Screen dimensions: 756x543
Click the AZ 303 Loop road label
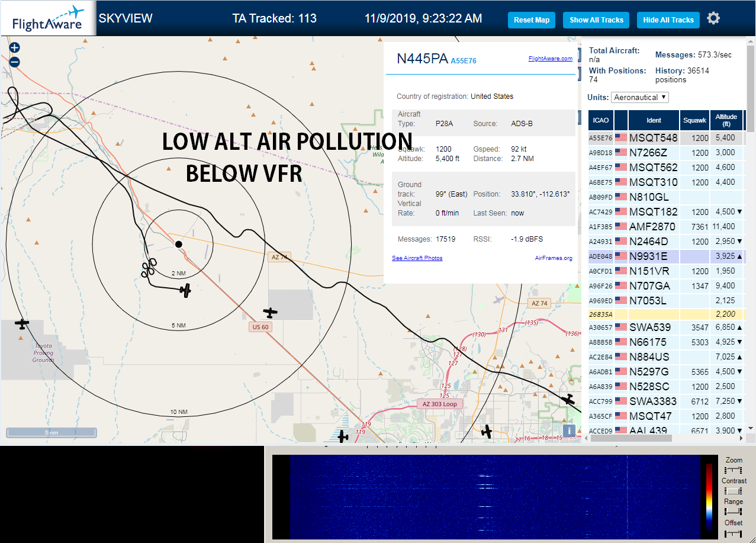tap(440, 404)
